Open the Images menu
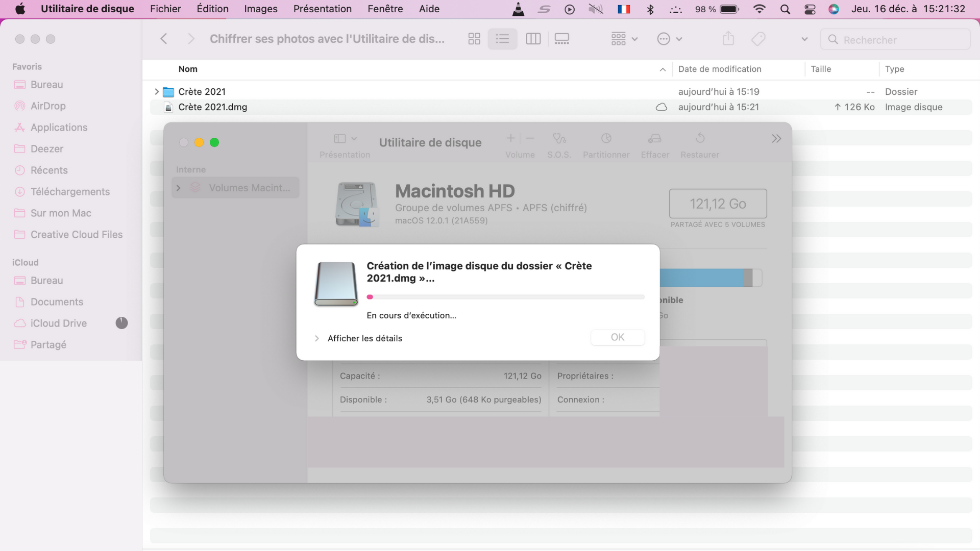 [x=260, y=9]
